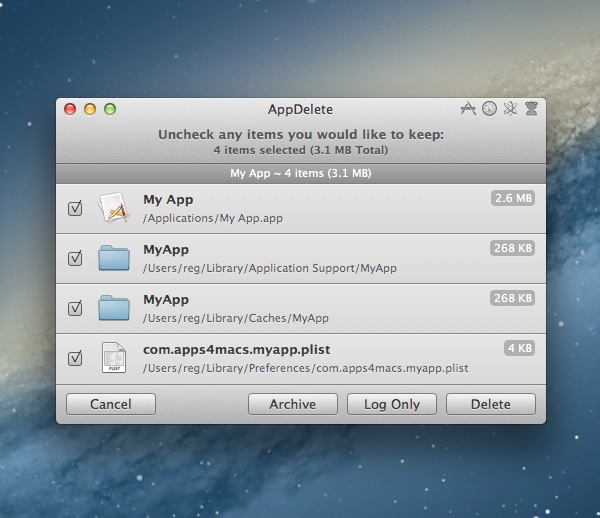The width and height of the screenshot is (600, 518).
Task: Click the Application Support MyApp folder icon
Action: point(115,258)
